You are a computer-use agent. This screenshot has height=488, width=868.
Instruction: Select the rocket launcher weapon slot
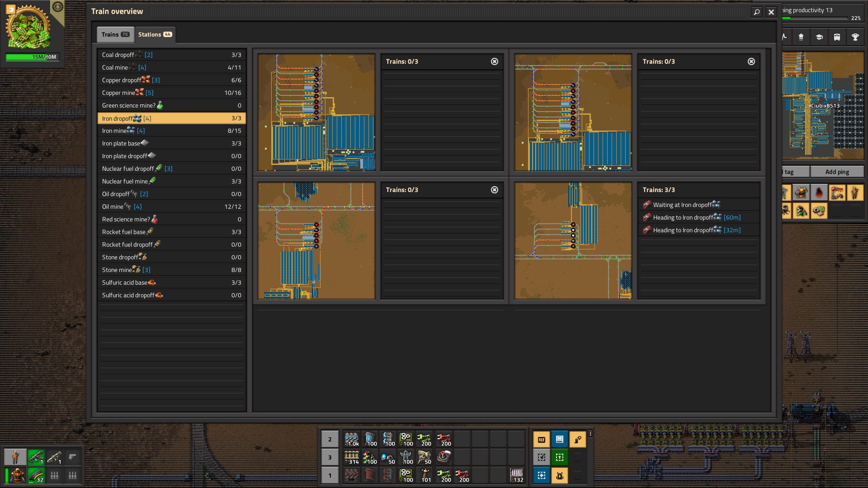[x=54, y=457]
